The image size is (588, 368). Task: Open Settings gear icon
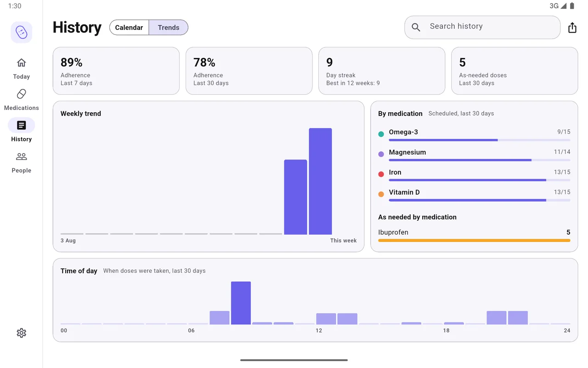point(22,333)
